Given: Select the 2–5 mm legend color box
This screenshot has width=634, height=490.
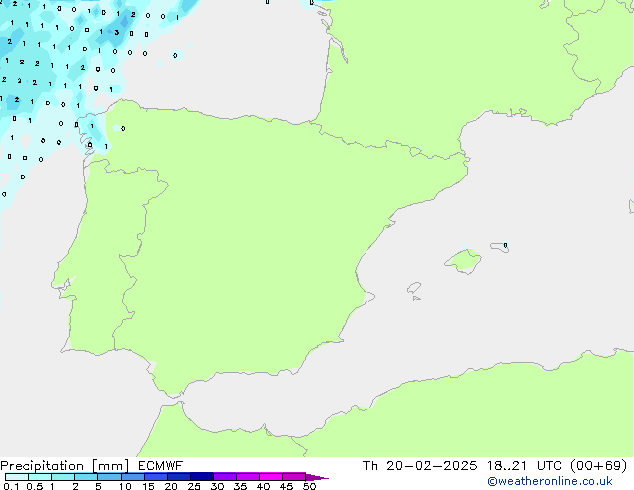Looking at the screenshot, I should click(x=86, y=477).
